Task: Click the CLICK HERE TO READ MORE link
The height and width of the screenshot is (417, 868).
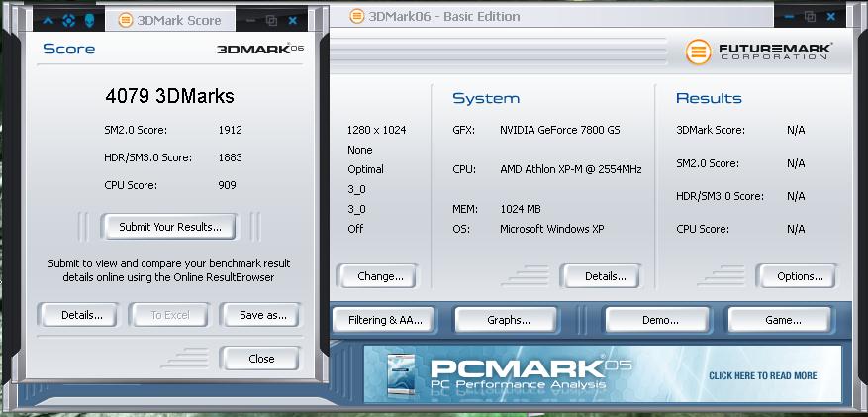Action: tap(762, 376)
